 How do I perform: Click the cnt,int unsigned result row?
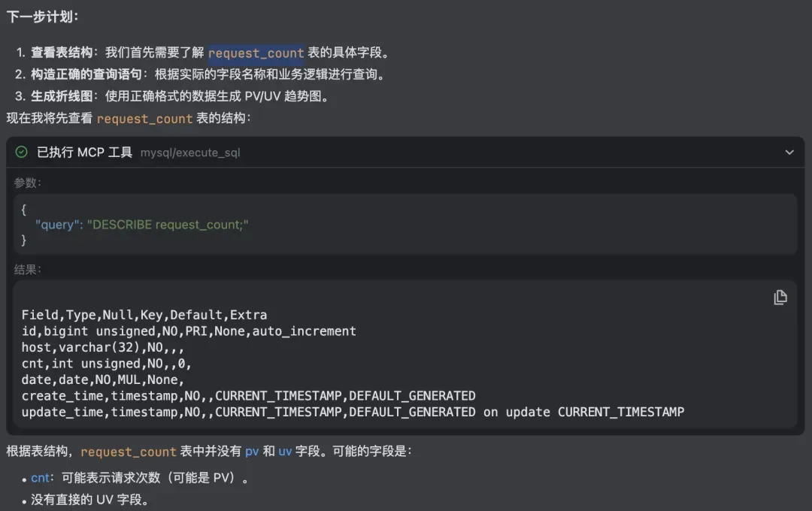106,364
